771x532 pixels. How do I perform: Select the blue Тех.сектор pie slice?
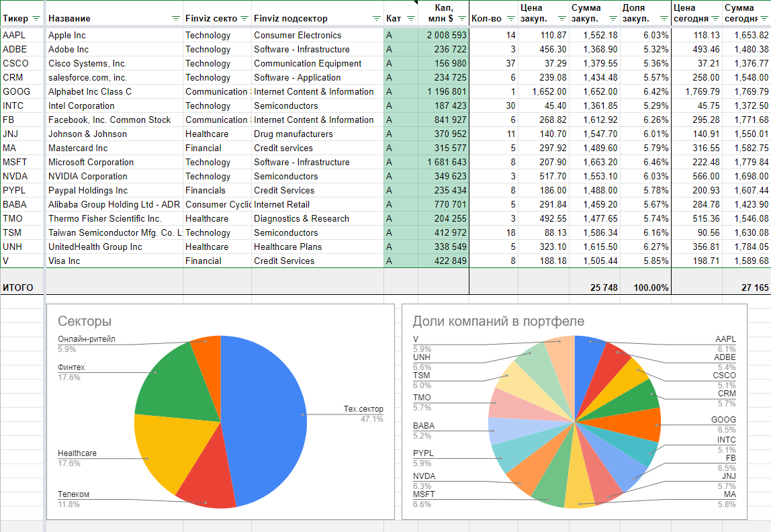tap(265, 418)
